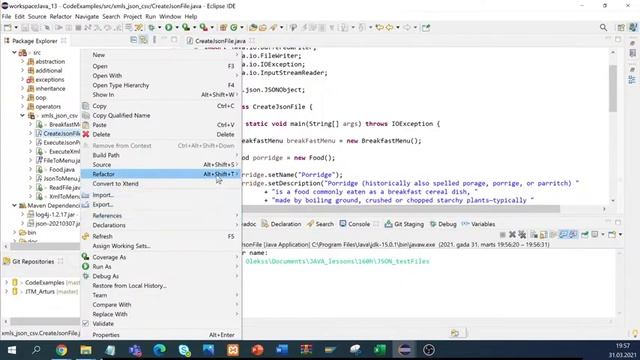Click the console JSON_testFiles path text

point(337,261)
